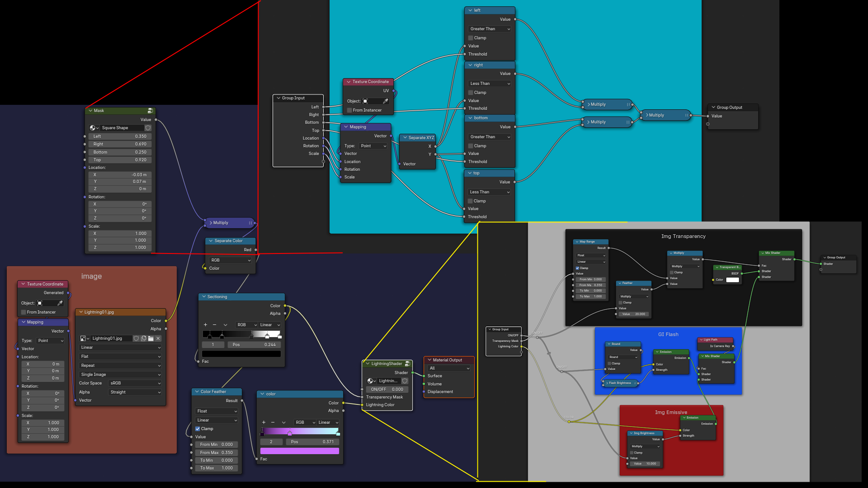868x488 pixels.
Task: Open the image browse icon in Lightning01.jpg node
Action: pyautogui.click(x=85, y=338)
